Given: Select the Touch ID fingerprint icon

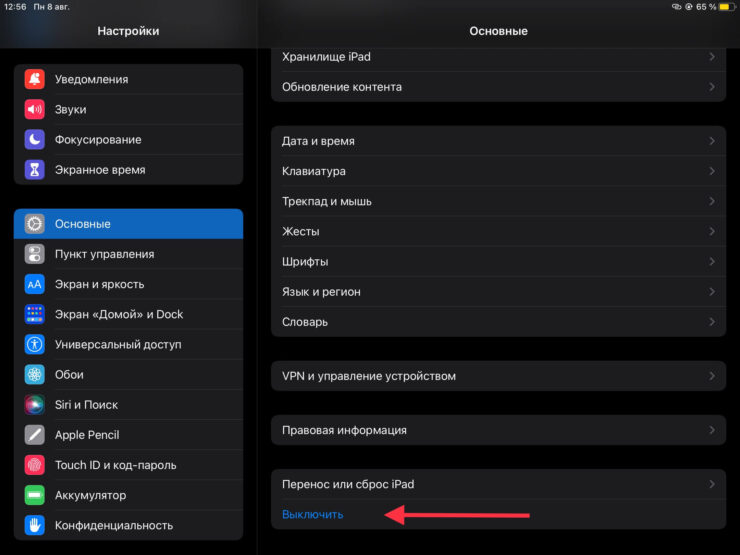Looking at the screenshot, I should (x=35, y=465).
